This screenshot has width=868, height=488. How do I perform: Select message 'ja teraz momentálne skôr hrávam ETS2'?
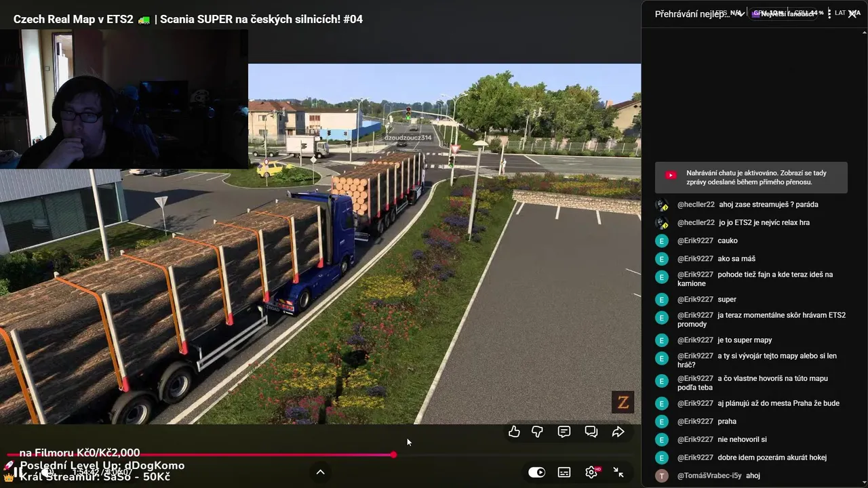(x=762, y=319)
